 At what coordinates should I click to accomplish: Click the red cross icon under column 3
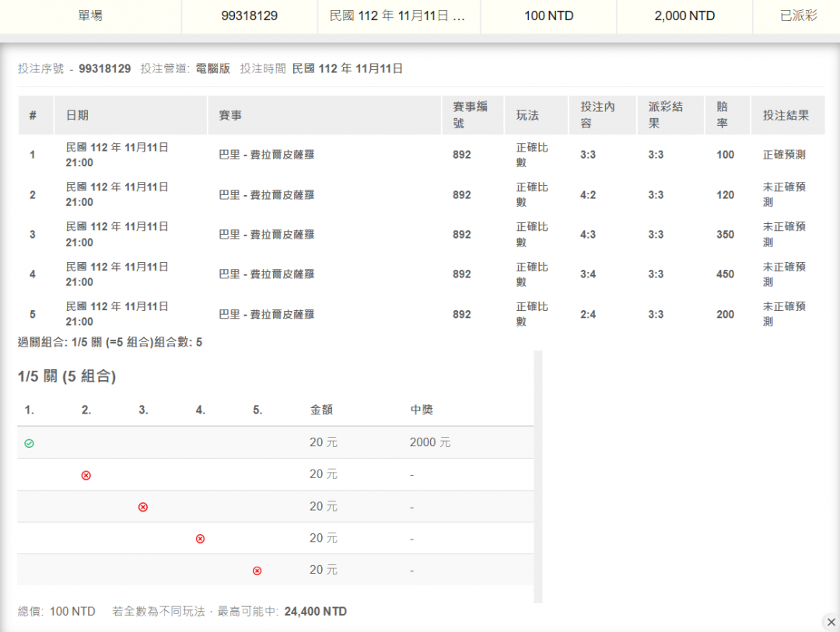(143, 507)
